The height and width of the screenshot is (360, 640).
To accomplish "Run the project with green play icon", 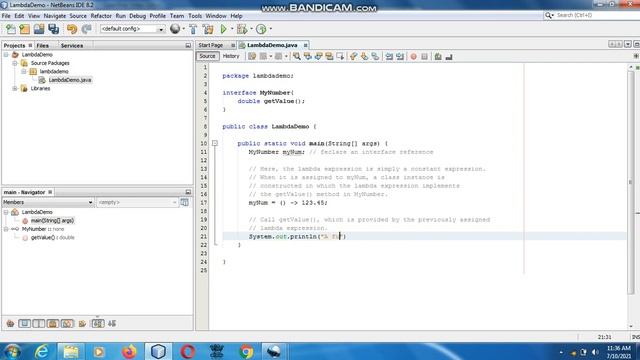I will pyautogui.click(x=223, y=29).
